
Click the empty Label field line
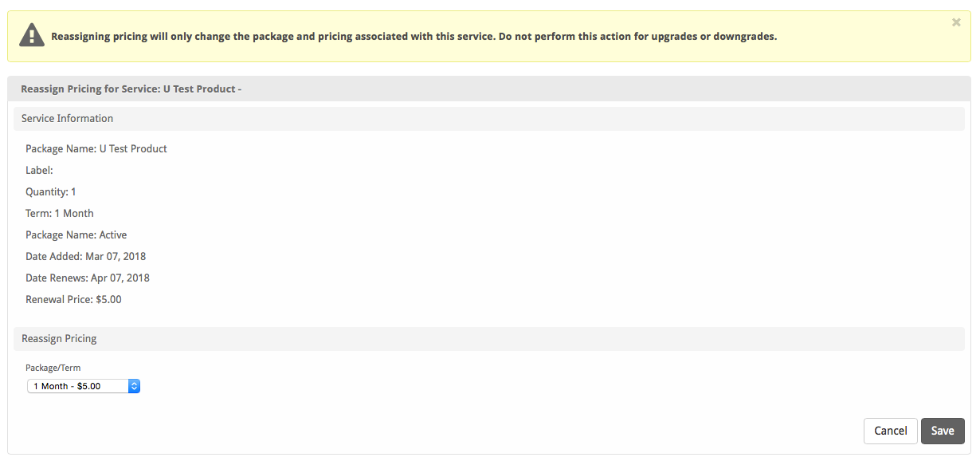[x=39, y=170]
